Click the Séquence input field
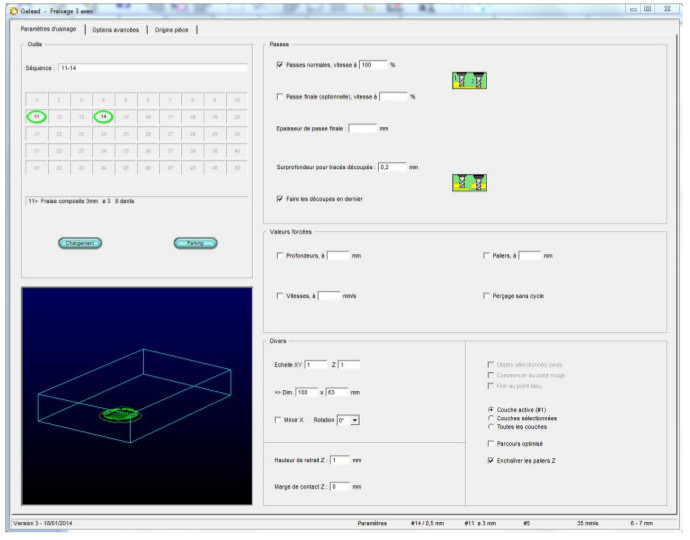 pos(152,68)
